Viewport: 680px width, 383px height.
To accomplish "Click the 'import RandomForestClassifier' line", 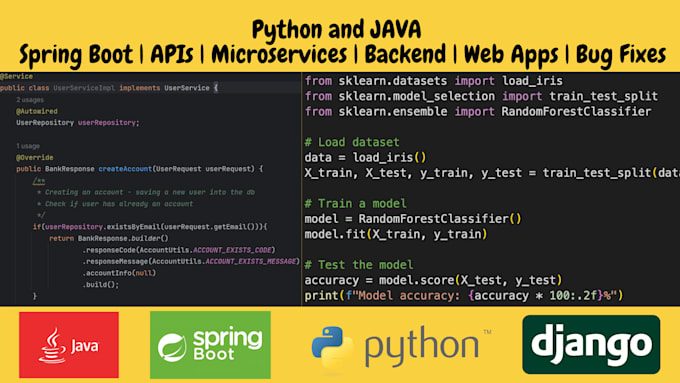I will pos(478,111).
